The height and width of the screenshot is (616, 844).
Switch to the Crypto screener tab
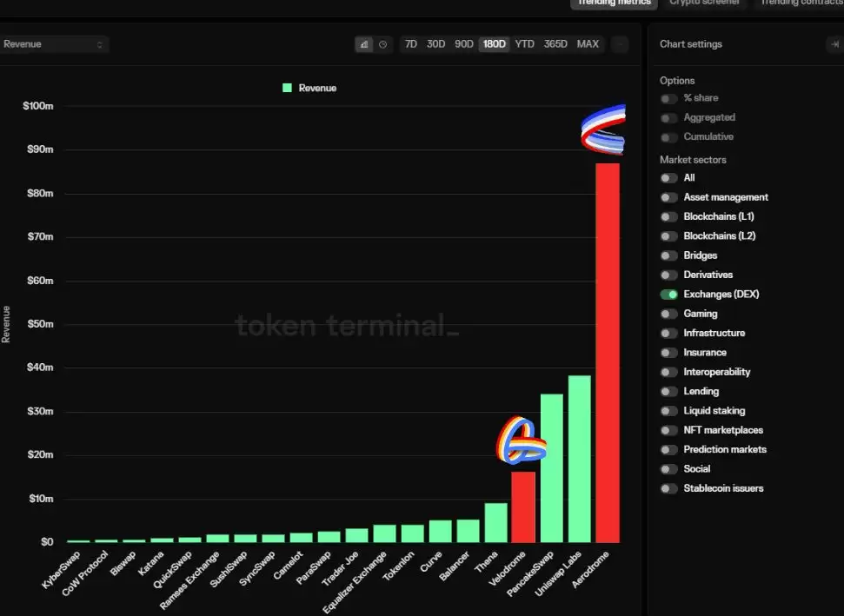click(x=704, y=3)
